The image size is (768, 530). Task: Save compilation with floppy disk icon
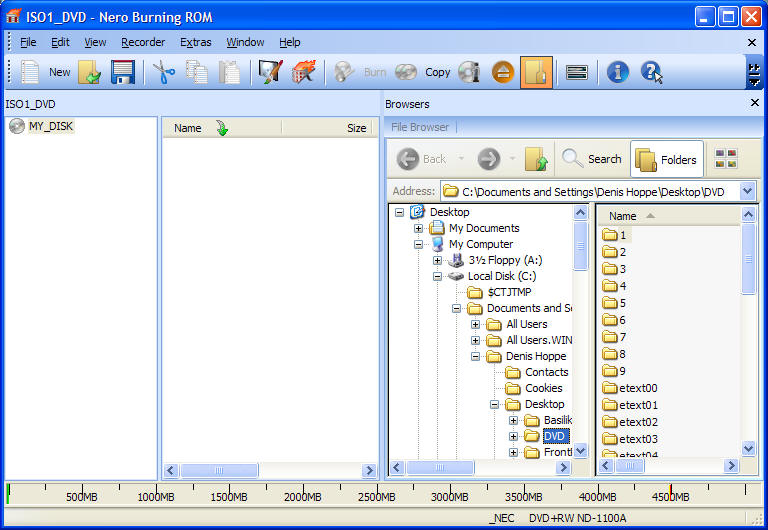pyautogui.click(x=122, y=72)
